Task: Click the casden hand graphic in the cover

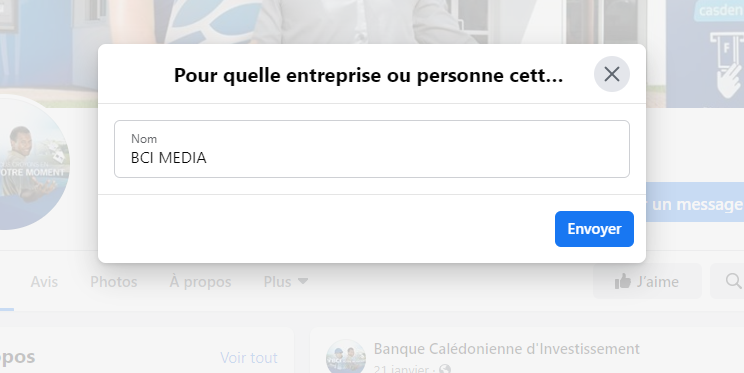Action: pyautogui.click(x=726, y=65)
